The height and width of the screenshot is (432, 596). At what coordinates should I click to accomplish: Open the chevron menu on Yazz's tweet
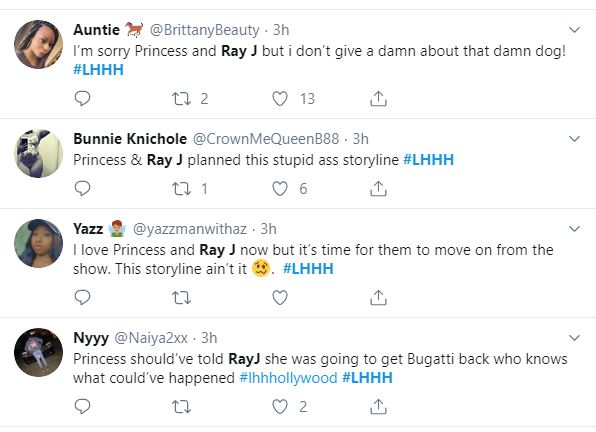pos(574,229)
